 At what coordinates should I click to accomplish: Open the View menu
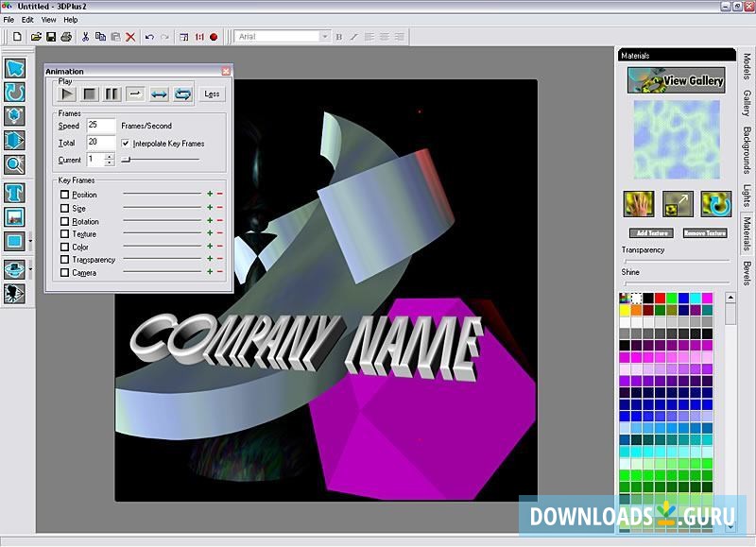click(48, 19)
